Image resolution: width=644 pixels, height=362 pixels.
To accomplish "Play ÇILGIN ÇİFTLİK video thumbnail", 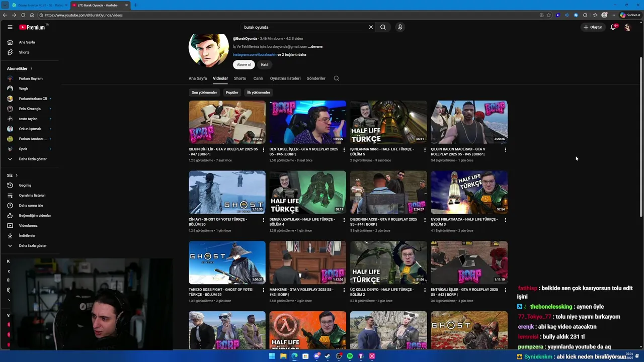I will (x=227, y=122).
